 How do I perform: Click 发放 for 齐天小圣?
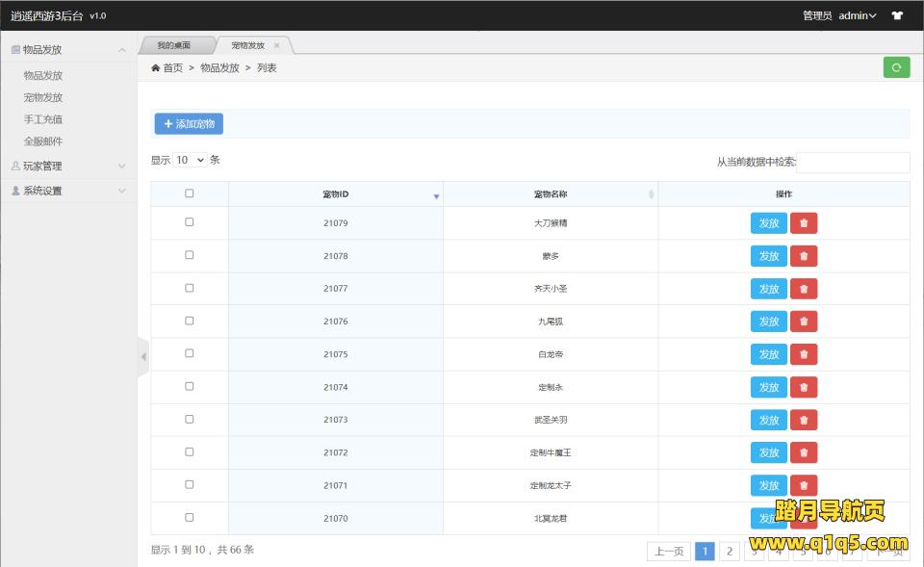[768, 289]
